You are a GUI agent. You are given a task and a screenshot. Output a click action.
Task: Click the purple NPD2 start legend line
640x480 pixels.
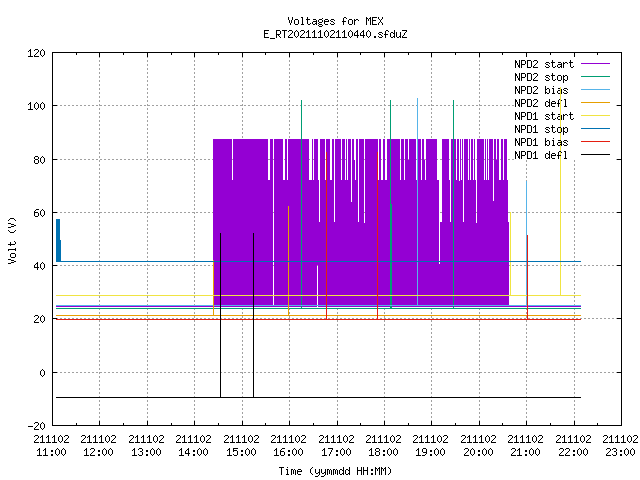pos(595,64)
